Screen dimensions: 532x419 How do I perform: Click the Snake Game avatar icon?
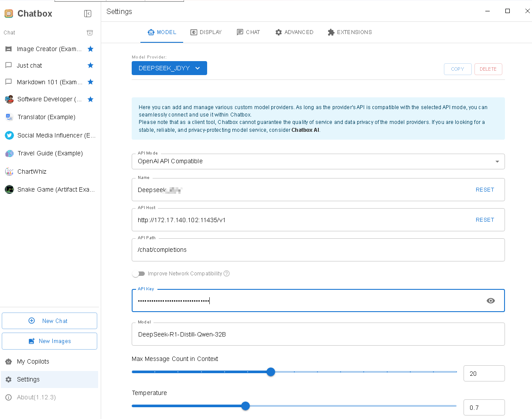9,189
